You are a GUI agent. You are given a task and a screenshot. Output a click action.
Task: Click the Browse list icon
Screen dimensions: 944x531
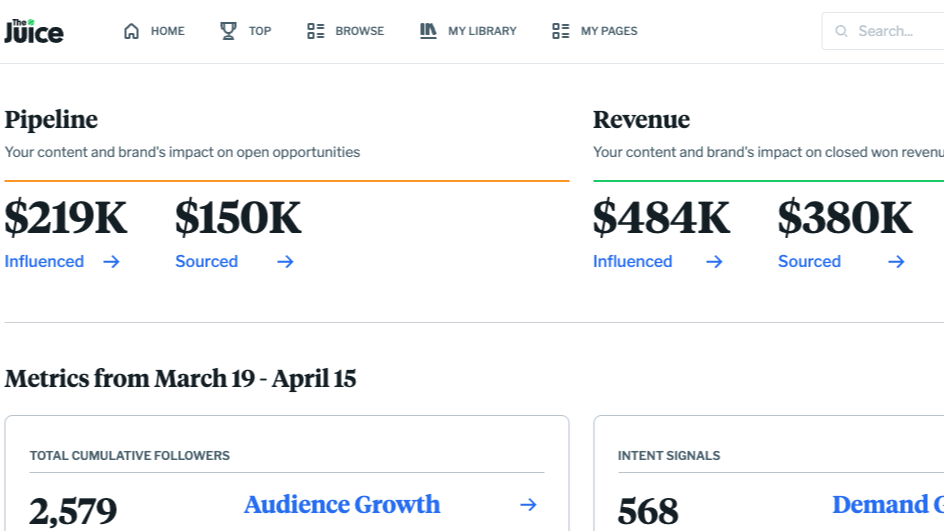(x=316, y=31)
